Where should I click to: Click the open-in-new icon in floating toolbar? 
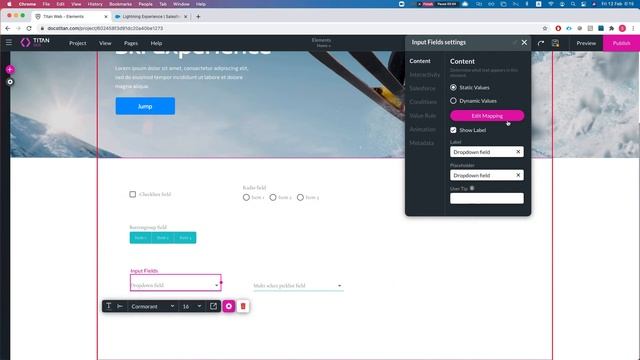(213, 306)
